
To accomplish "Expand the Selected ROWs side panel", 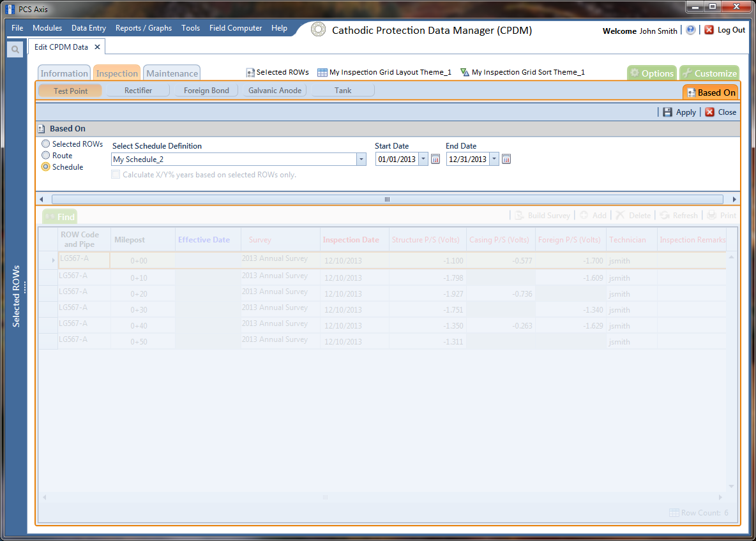I will [17, 296].
